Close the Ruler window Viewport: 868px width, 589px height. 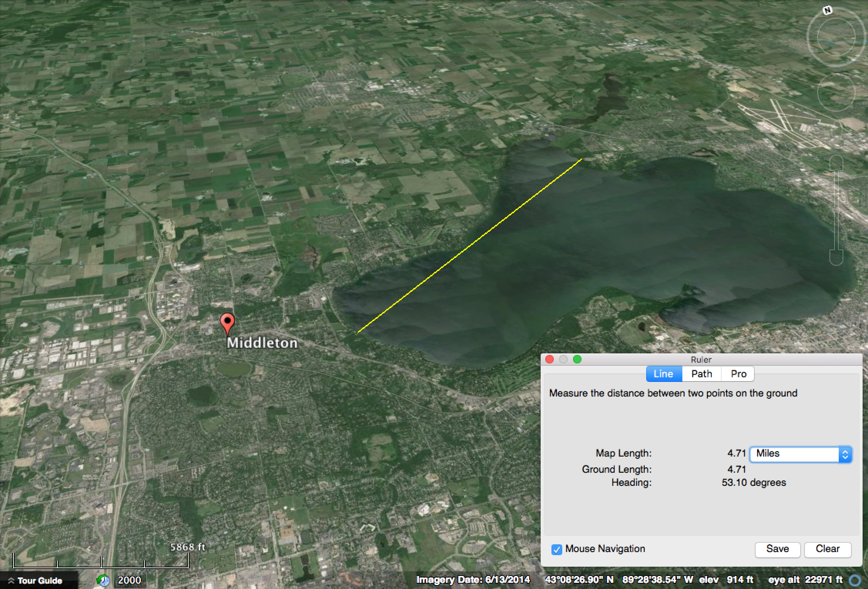click(550, 360)
